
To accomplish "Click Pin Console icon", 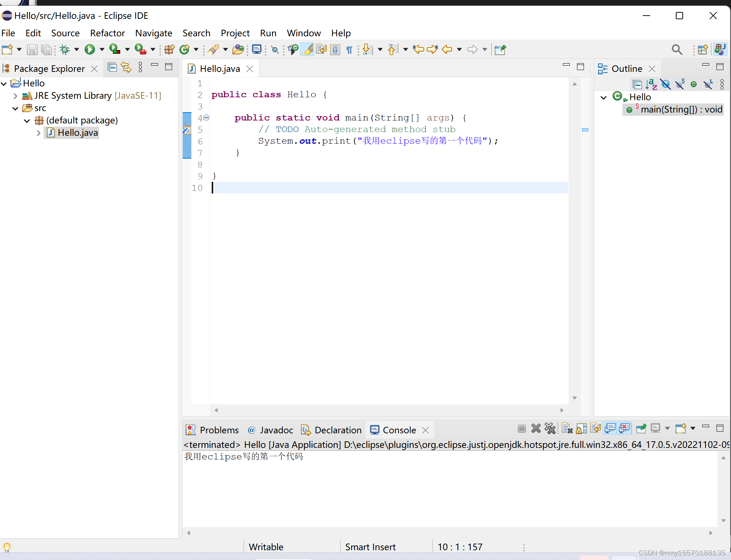I will click(641, 429).
